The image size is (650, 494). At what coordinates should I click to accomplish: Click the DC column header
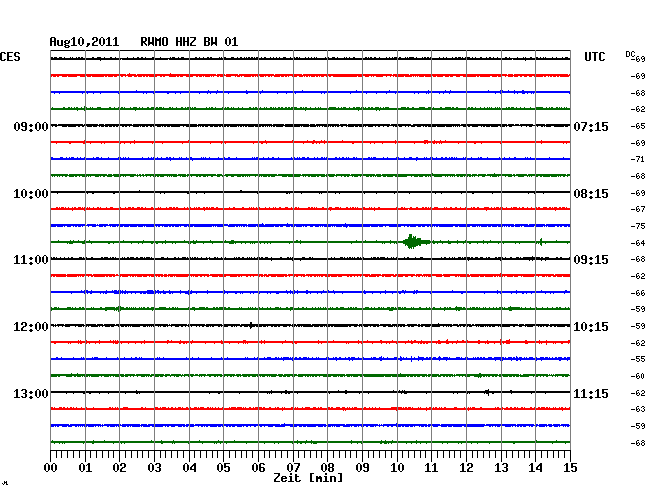pyautogui.click(x=630, y=54)
